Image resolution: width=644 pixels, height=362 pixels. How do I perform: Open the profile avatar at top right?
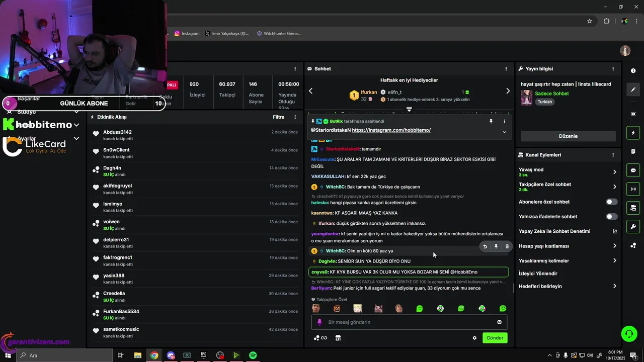(625, 51)
